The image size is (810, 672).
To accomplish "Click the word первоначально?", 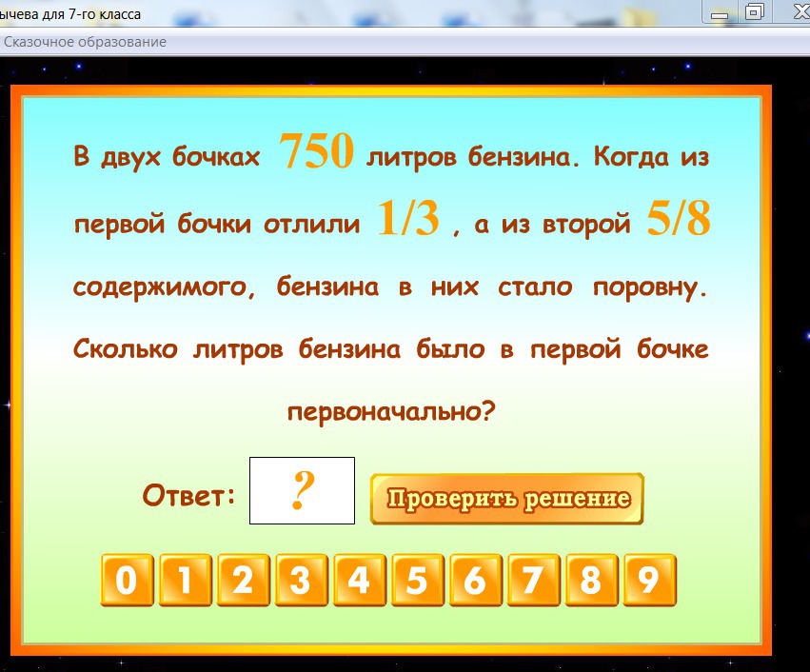I will coord(391,412).
